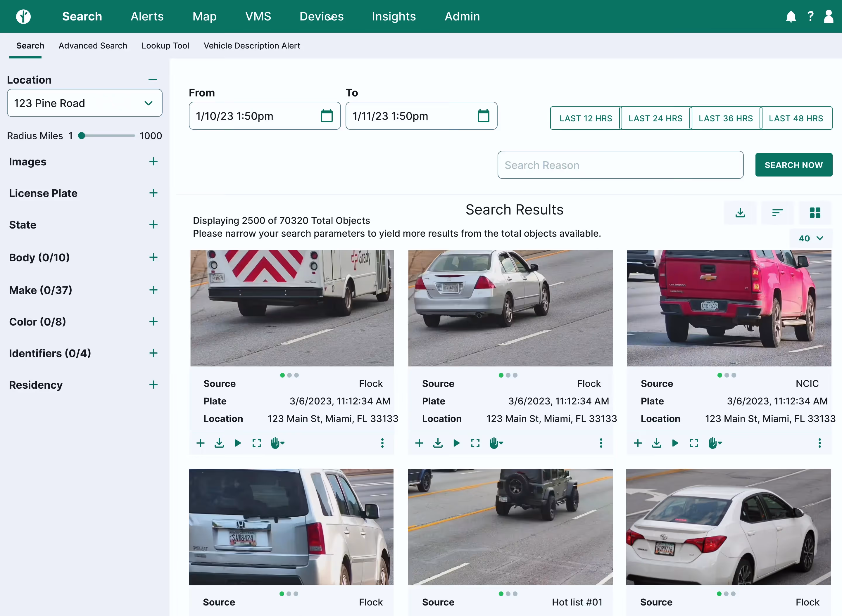Image resolution: width=842 pixels, height=616 pixels.
Task: Open the notifications bell icon
Action: point(791,16)
